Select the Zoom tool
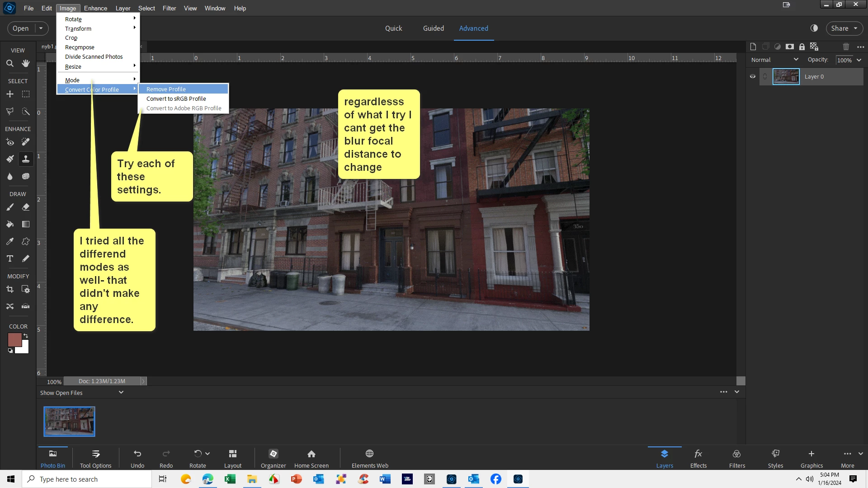 point(9,63)
